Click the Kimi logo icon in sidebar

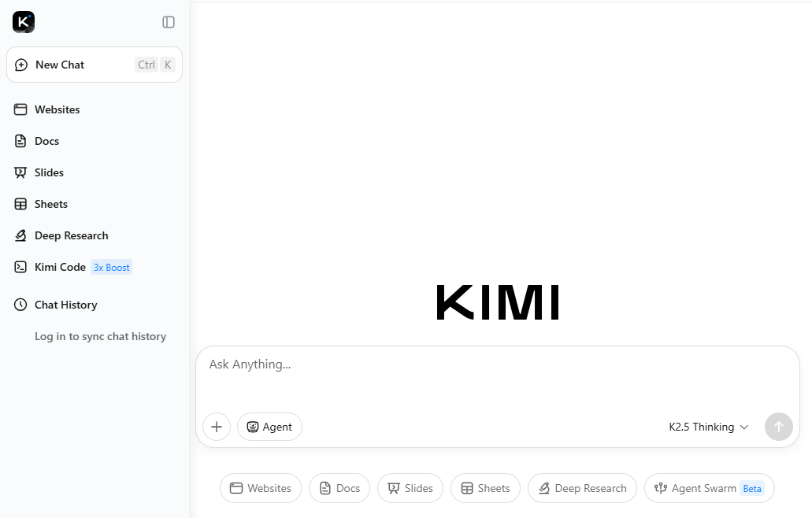coord(24,22)
